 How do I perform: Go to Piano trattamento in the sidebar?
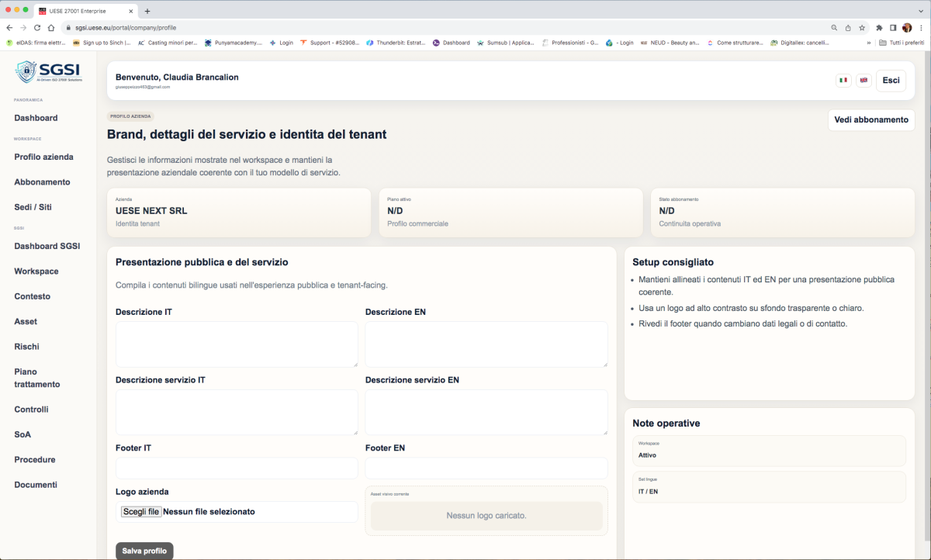pos(36,378)
